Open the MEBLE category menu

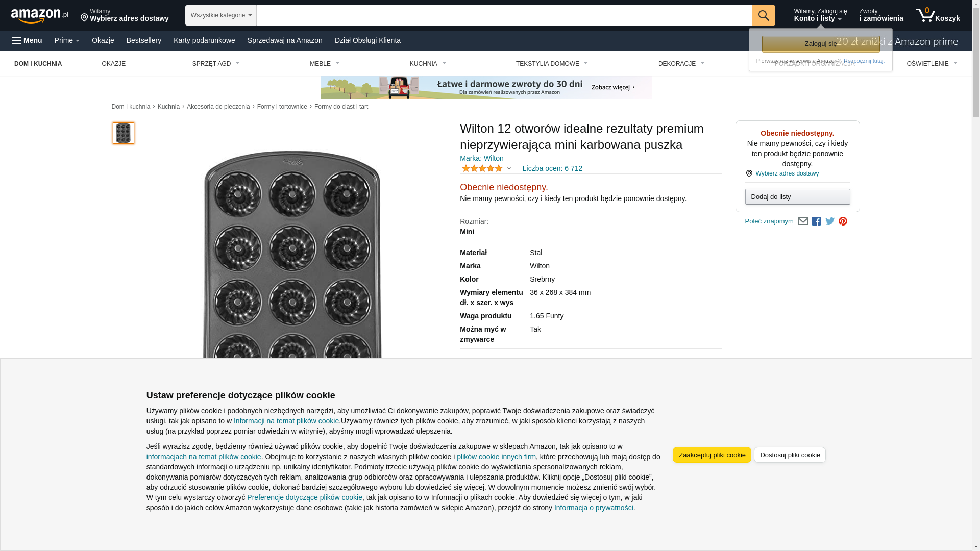[324, 64]
